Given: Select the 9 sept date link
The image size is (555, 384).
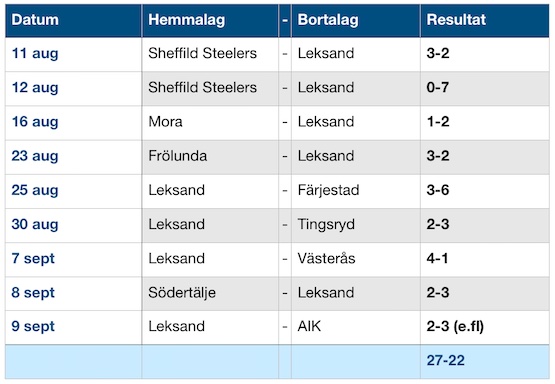Looking at the screenshot, I should [33, 327].
